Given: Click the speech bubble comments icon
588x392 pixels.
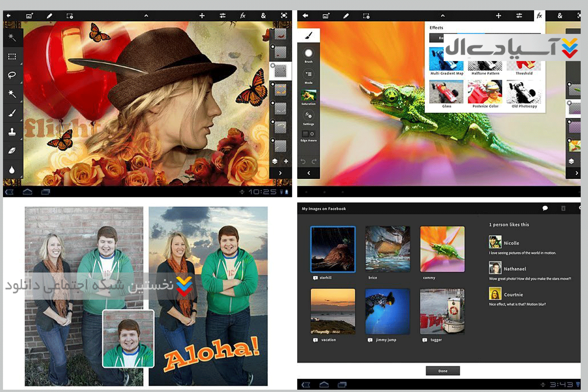Looking at the screenshot, I should tap(545, 208).
